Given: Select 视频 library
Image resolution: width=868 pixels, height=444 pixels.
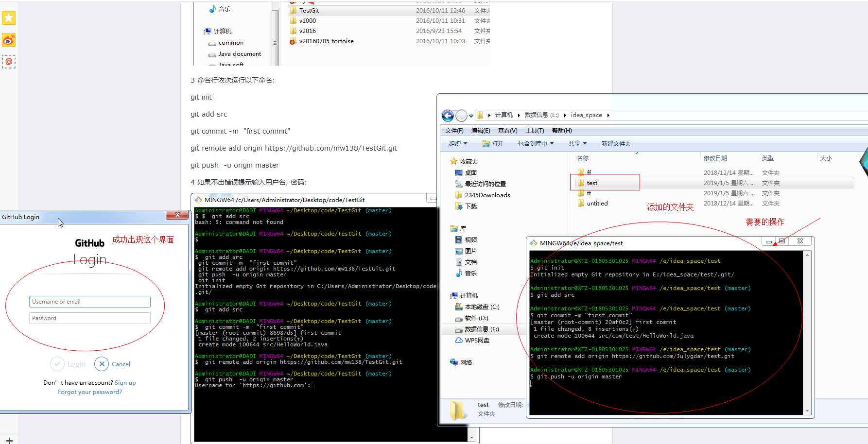Looking at the screenshot, I should point(466,239).
